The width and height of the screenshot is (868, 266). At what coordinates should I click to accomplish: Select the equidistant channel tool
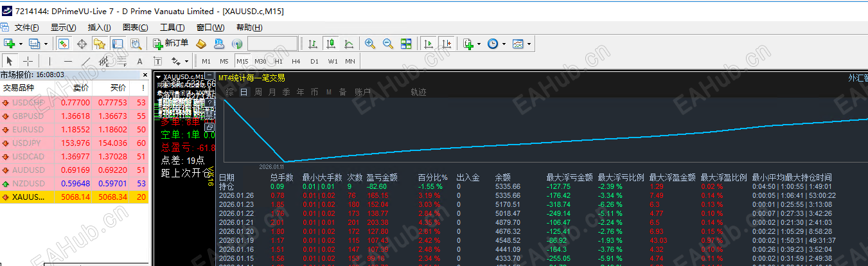[103, 61]
